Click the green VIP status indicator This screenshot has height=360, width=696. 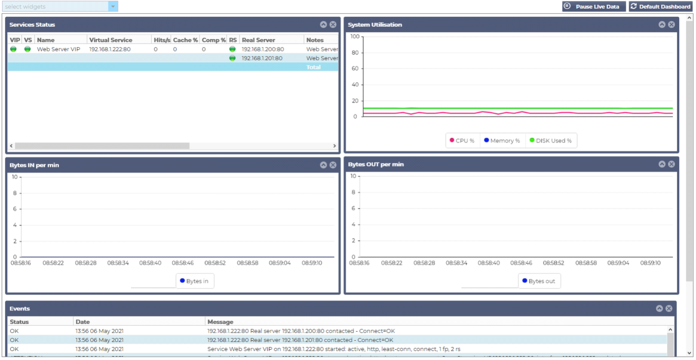point(13,49)
